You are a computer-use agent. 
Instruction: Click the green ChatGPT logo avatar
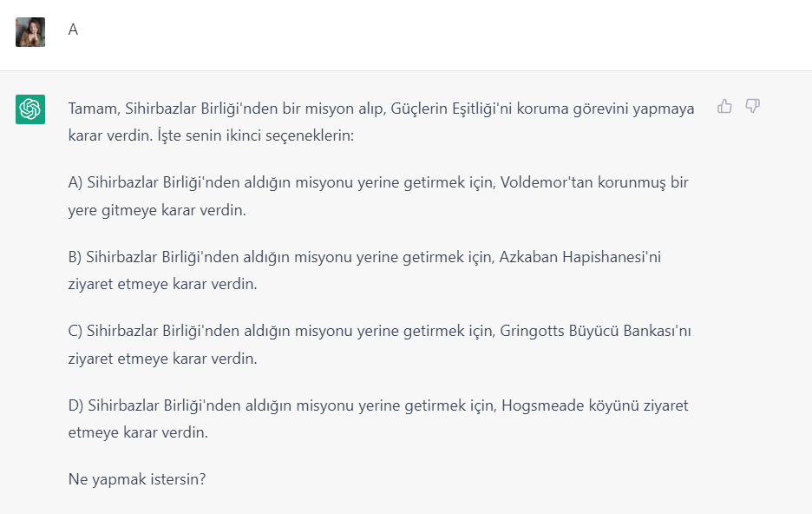[x=30, y=109]
